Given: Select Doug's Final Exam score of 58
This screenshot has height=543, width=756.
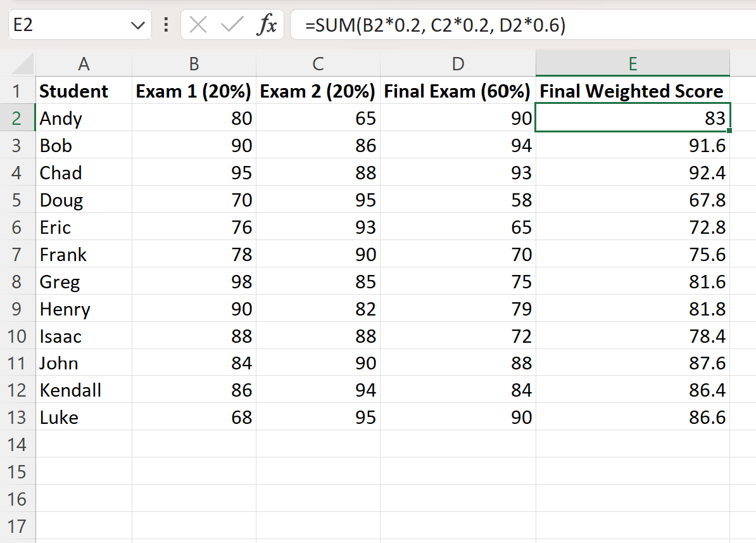Looking at the screenshot, I should (457, 200).
